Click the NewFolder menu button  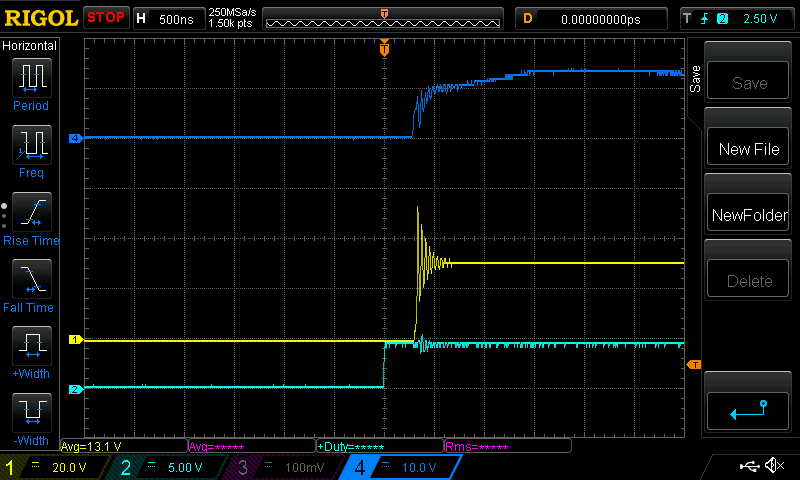748,215
